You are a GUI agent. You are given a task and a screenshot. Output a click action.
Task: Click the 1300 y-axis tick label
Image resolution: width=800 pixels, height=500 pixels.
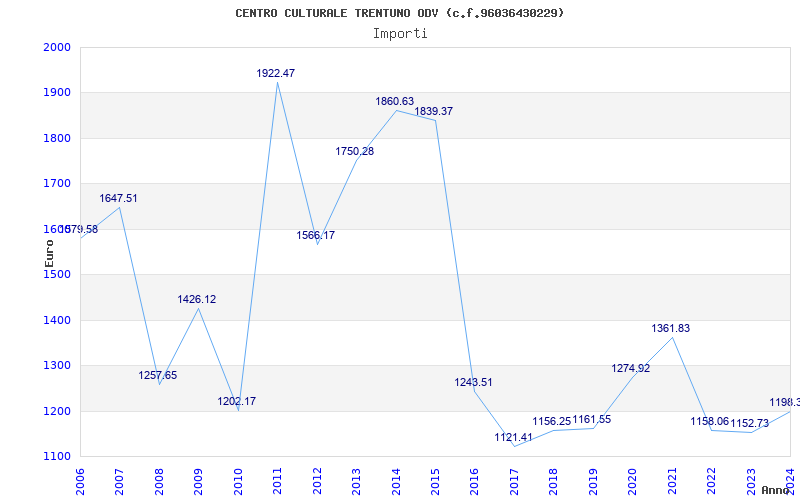coord(57,366)
